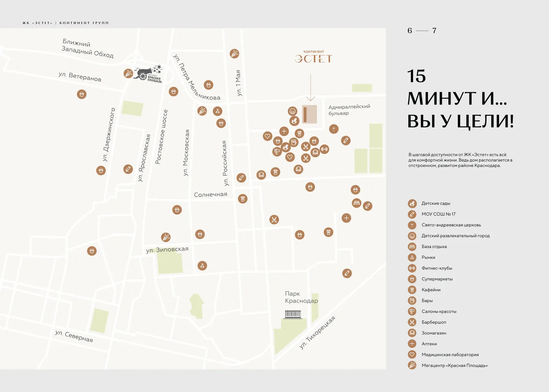
Task: Click the Красная Площадь cannon logo
Action: click(148, 73)
